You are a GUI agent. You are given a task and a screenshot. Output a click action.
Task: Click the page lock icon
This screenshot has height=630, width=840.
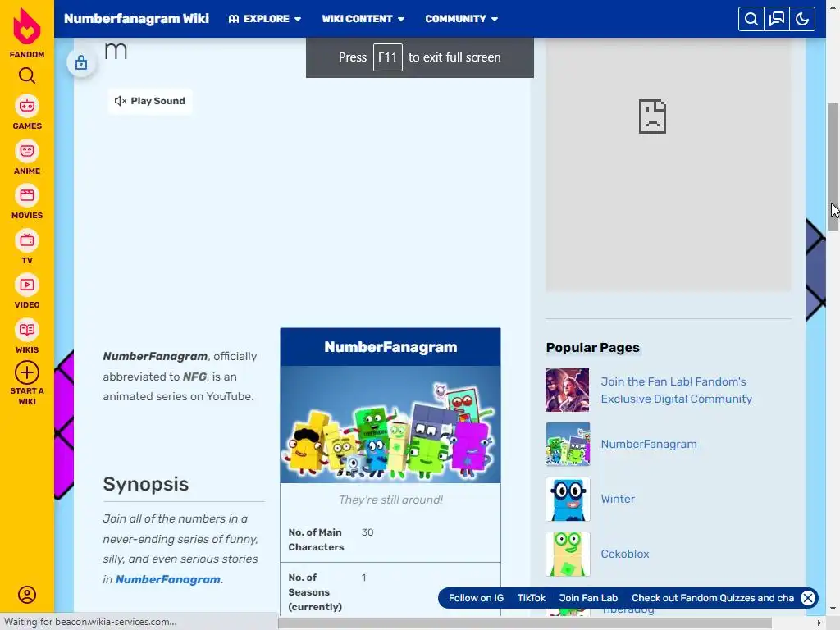[81, 62]
